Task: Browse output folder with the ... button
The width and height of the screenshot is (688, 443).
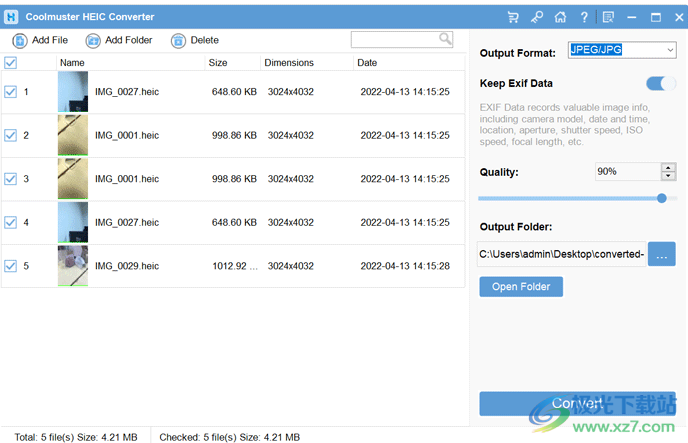Action: point(662,254)
